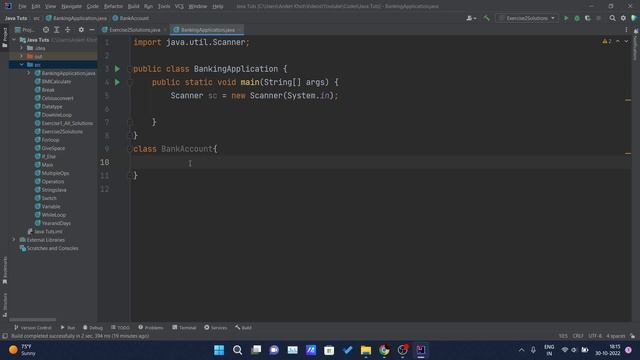The width and height of the screenshot is (640, 360).
Task: Open the Services tool window
Action: click(x=216, y=327)
